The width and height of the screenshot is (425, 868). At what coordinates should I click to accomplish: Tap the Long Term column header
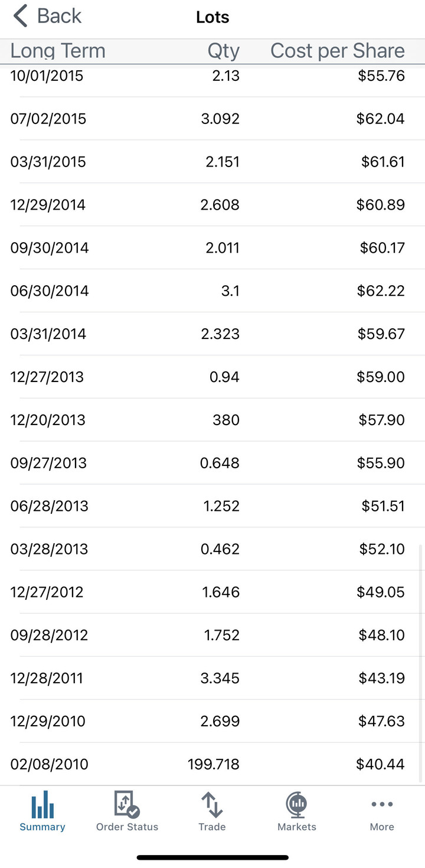coord(58,51)
